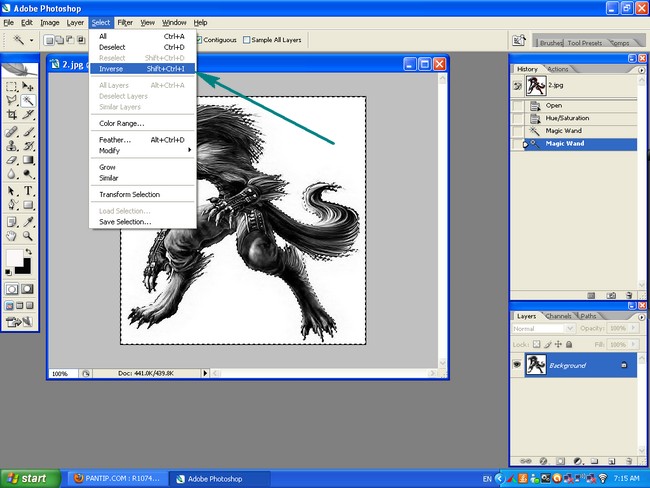650x488 pixels.
Task: Add layer mask in Layers panel
Action: pyautogui.click(x=560, y=461)
